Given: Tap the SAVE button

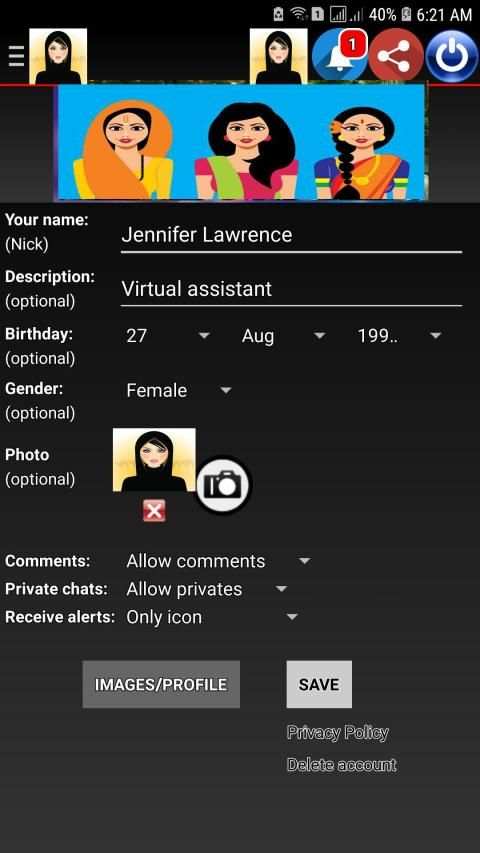Looking at the screenshot, I should (319, 684).
